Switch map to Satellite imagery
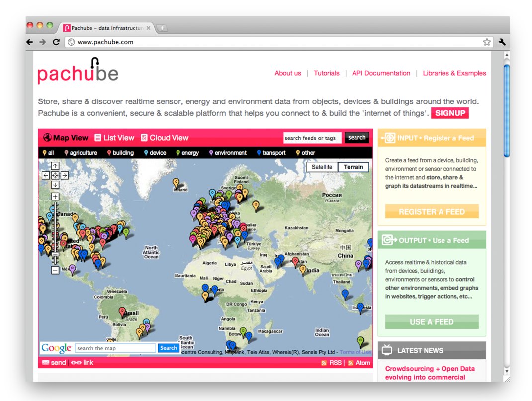 (x=322, y=167)
